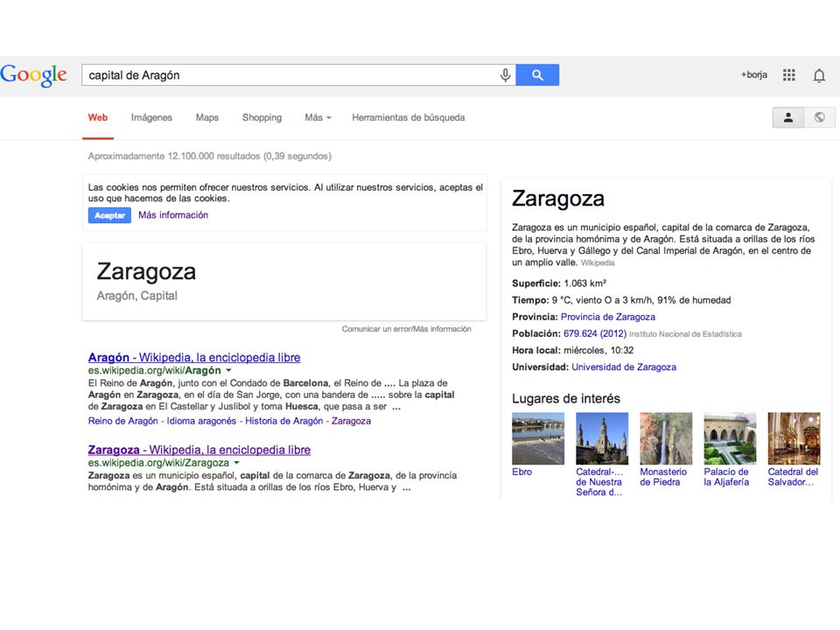Open Herramientas de búsqueda
840x630 pixels.
(x=409, y=117)
